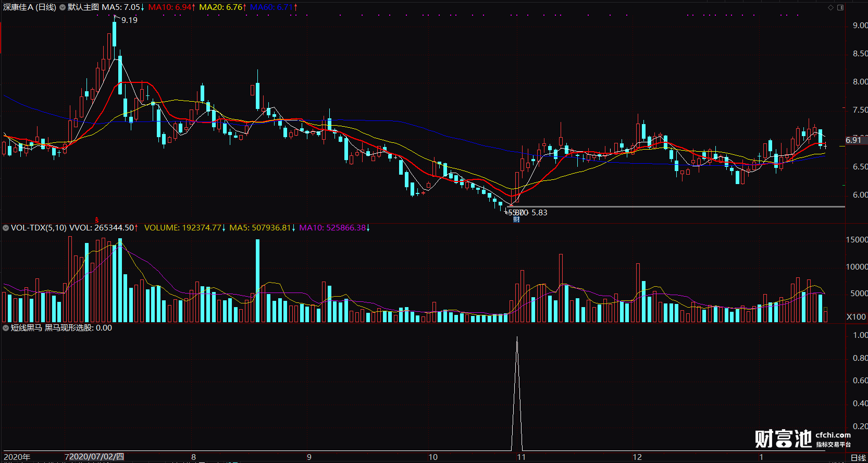Click month 12 on the time axis
This screenshot has width=868, height=463.
637,457
